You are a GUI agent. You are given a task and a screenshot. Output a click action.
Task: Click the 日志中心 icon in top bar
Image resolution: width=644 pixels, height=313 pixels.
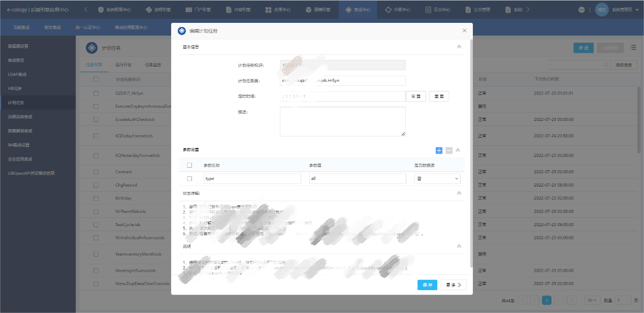tap(429, 10)
